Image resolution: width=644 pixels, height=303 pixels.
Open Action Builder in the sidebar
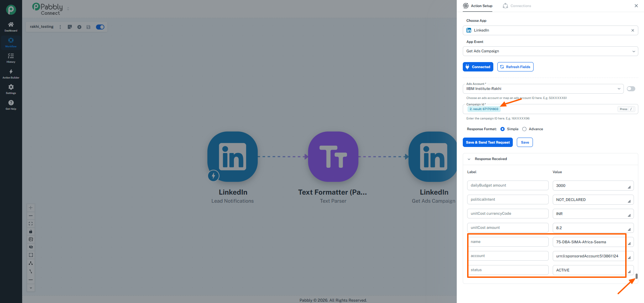(x=11, y=74)
